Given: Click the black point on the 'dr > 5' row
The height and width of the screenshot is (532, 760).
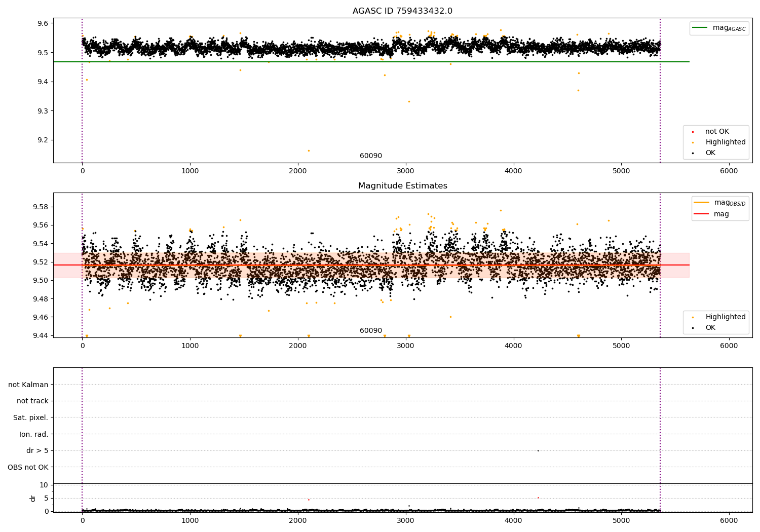Looking at the screenshot, I should click(x=538, y=450).
